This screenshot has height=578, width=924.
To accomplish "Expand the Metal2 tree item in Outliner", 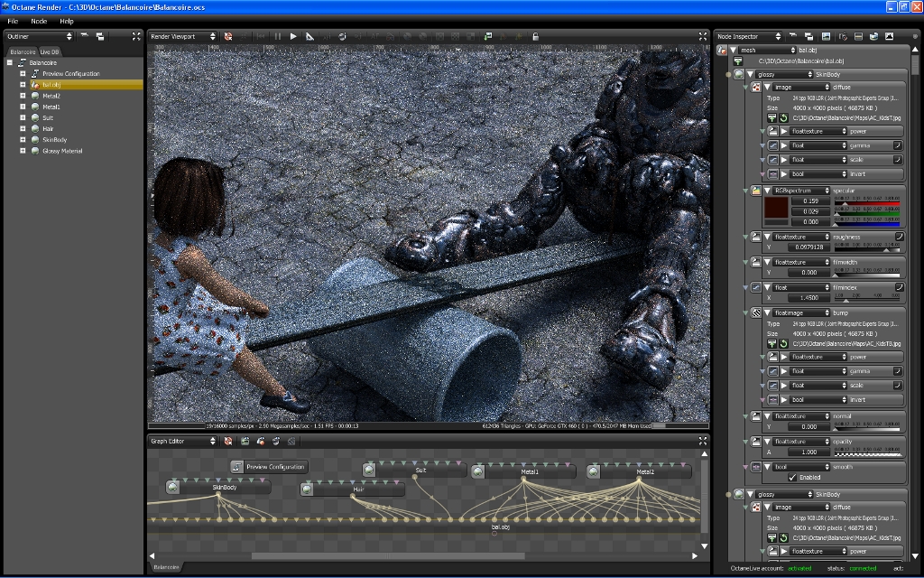I will click(x=23, y=96).
